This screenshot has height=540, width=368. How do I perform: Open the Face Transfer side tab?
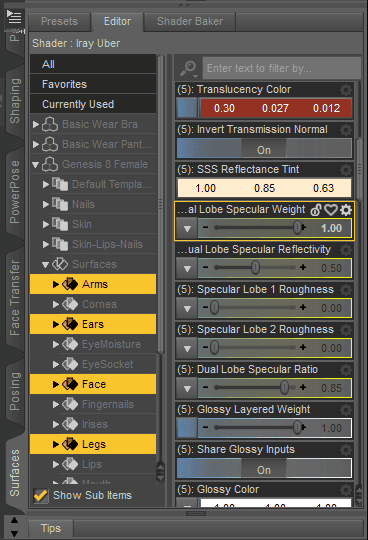pos(15,298)
